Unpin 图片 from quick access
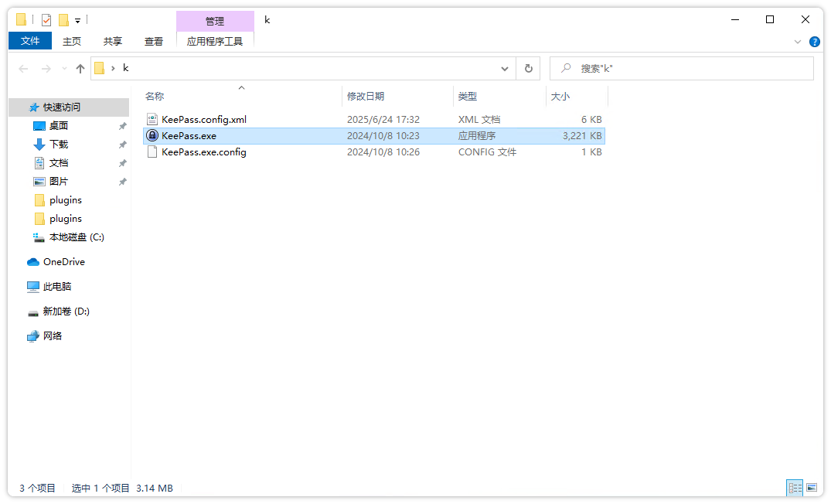Screen dimensions: 831x504 tap(122, 181)
